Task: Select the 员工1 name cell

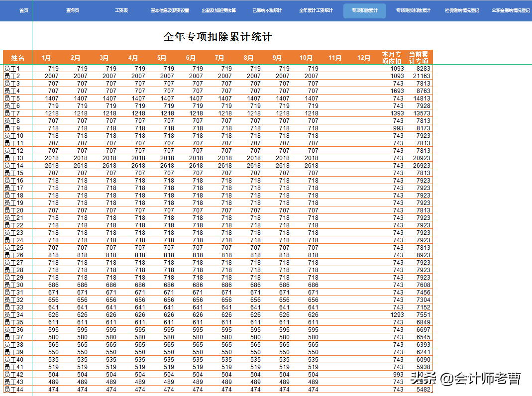Action: [x=12, y=68]
